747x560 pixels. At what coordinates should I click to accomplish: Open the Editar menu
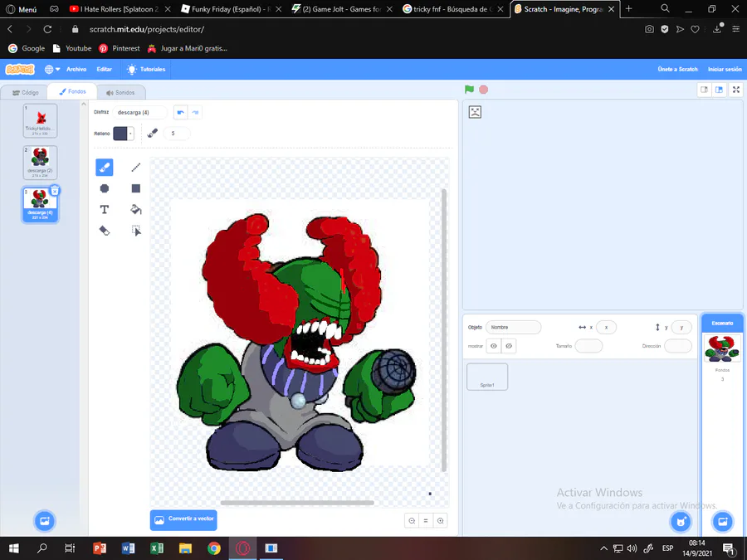[x=105, y=70]
